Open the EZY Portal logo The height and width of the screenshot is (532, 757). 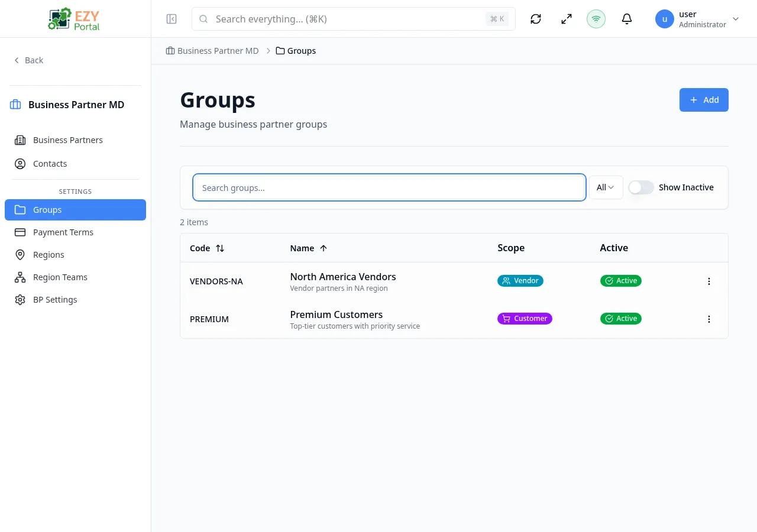pos(73,18)
